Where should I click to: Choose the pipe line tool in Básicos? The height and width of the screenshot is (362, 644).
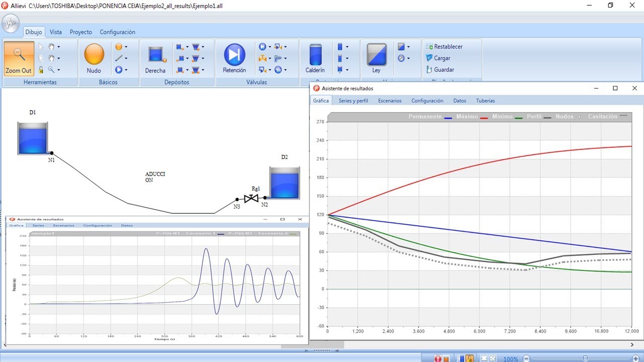(119, 58)
